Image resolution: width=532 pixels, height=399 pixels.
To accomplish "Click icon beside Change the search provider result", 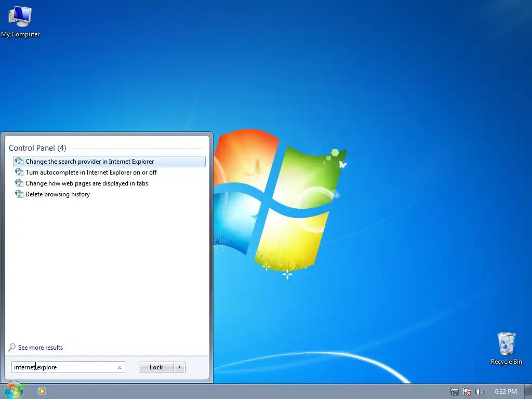I will [x=19, y=162].
